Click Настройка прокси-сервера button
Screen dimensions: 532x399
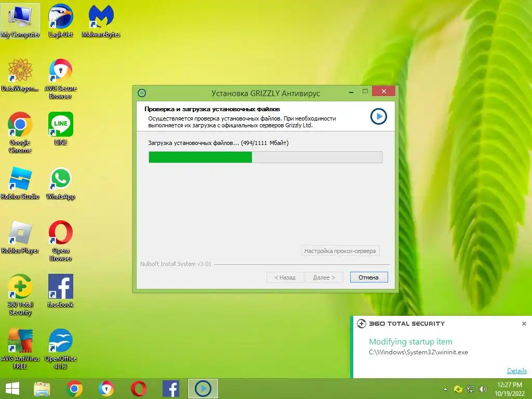tap(340, 251)
